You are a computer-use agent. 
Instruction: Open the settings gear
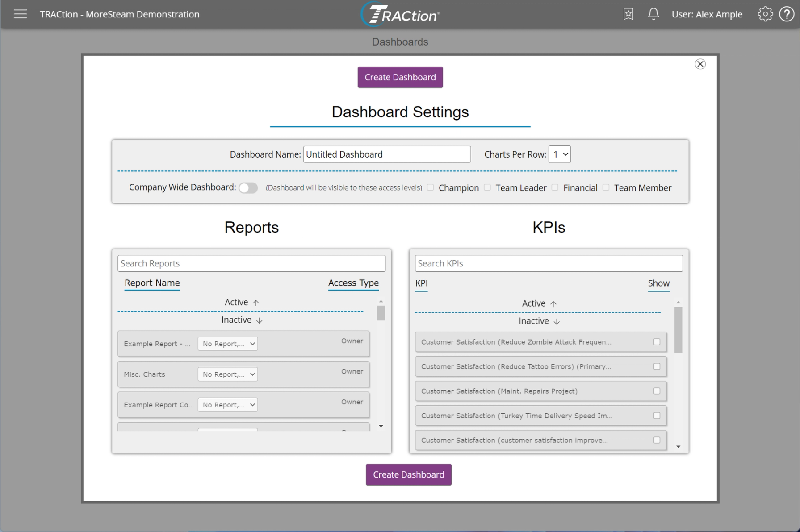pyautogui.click(x=765, y=14)
